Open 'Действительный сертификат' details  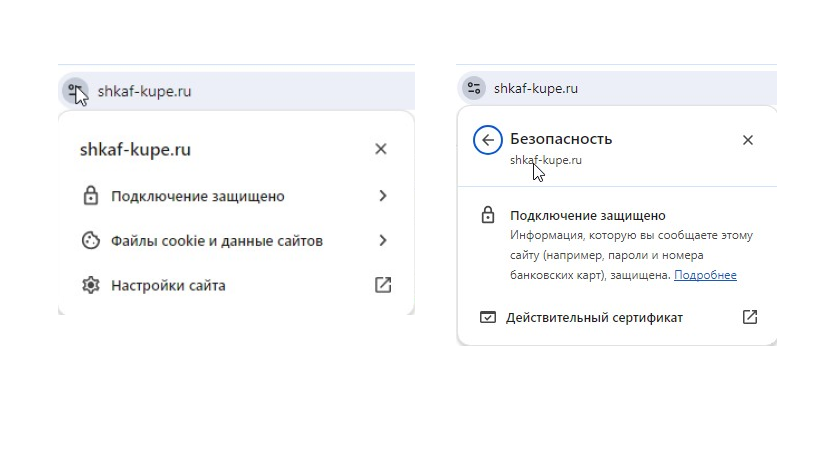(x=618, y=318)
